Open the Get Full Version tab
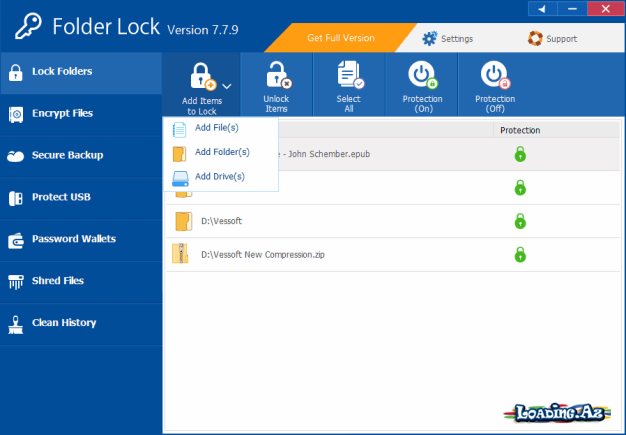The width and height of the screenshot is (626, 435). pyautogui.click(x=341, y=38)
